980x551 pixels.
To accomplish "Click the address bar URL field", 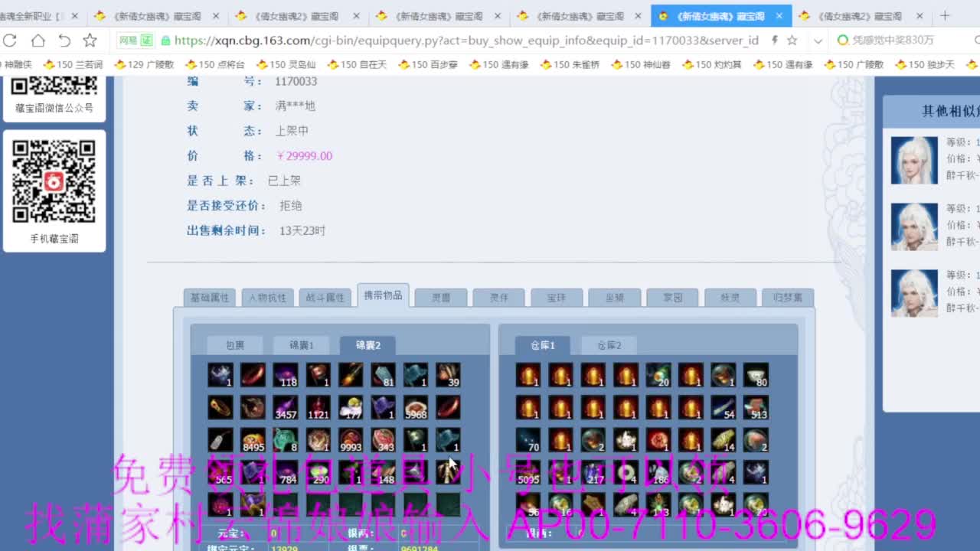I will tap(466, 41).
